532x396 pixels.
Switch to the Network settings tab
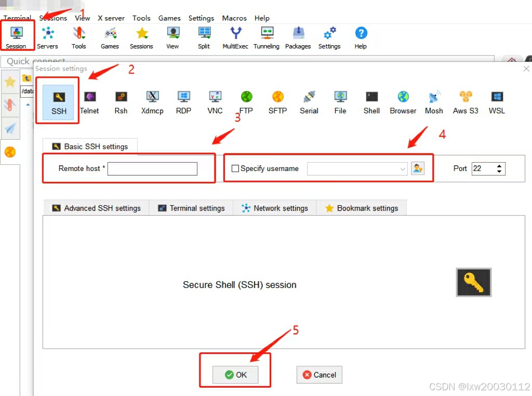275,208
